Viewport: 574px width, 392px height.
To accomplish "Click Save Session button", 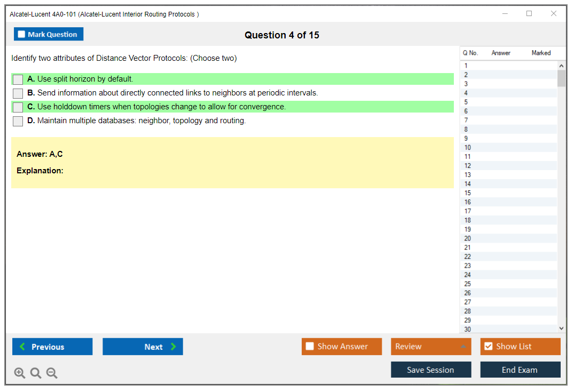I will point(431,370).
